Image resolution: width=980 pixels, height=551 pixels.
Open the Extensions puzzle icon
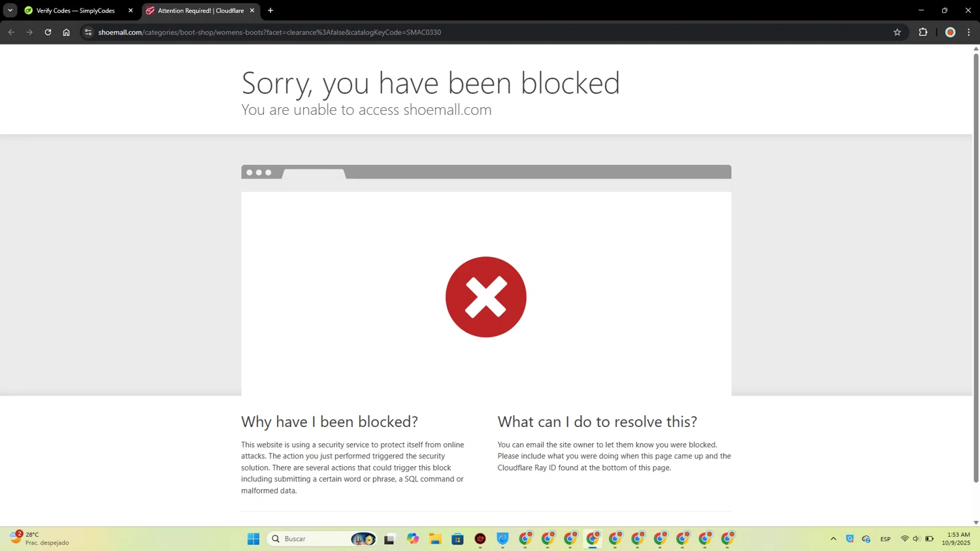tap(923, 32)
